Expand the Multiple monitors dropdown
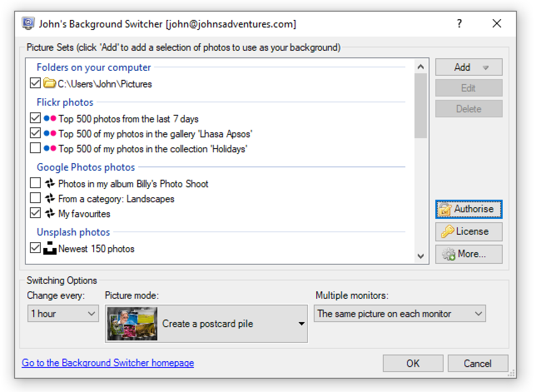Screen dimensions: 536x392 (x=400, y=314)
